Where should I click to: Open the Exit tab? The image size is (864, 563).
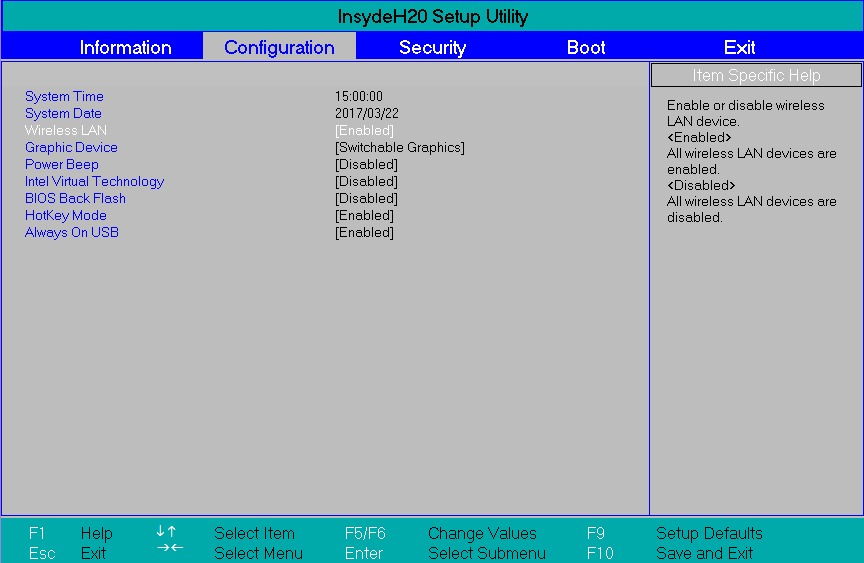(x=739, y=47)
